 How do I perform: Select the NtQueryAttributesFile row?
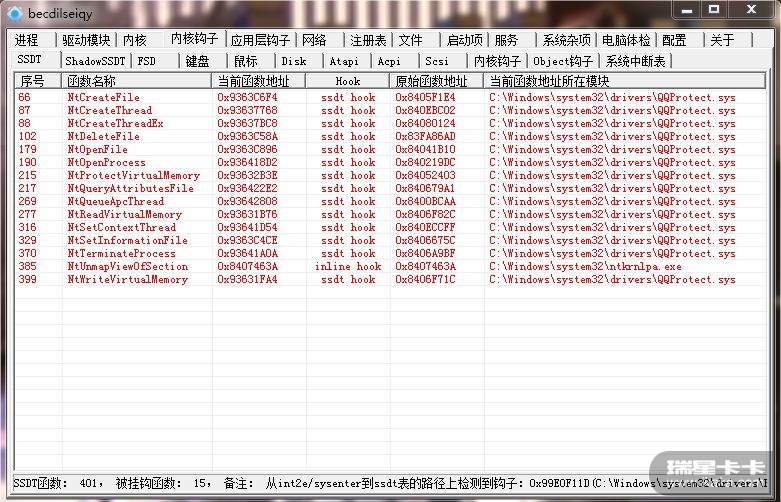click(390, 188)
